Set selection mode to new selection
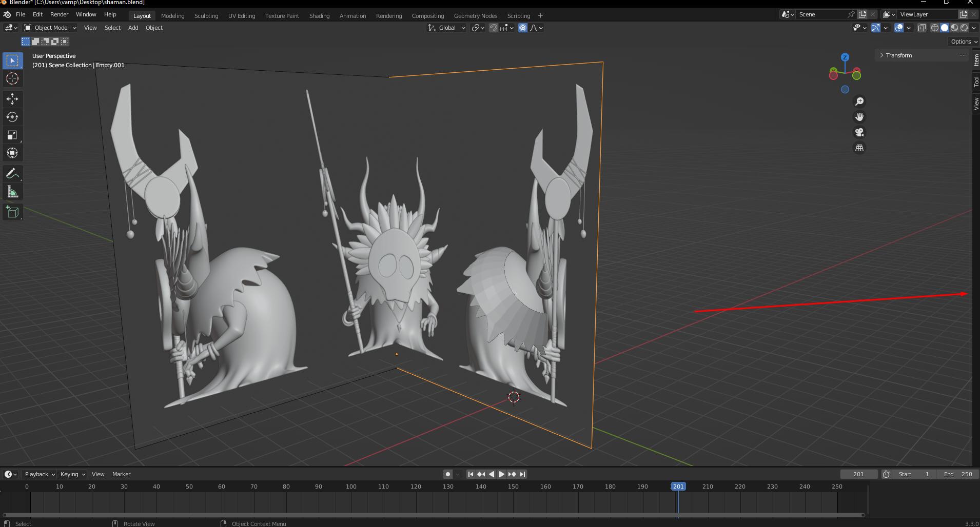 (26, 42)
